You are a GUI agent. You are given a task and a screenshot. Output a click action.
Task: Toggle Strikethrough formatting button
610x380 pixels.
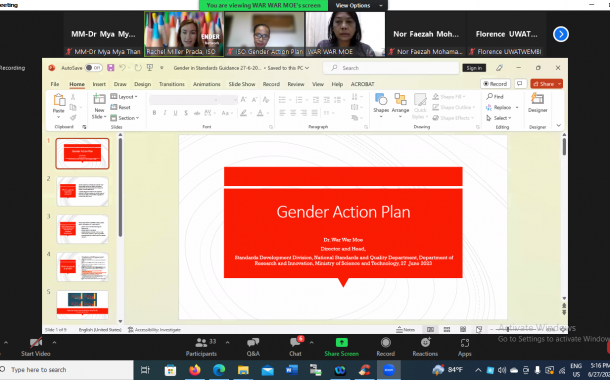[197, 113]
